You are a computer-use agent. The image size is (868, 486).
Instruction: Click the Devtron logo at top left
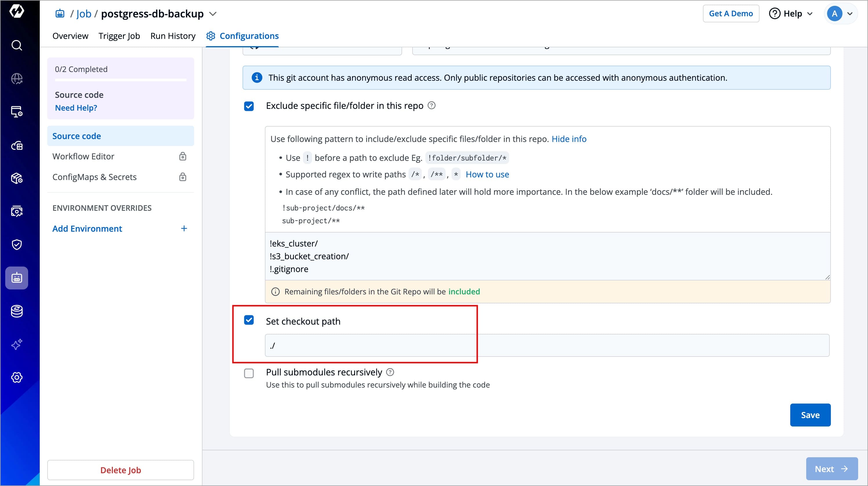(x=17, y=11)
